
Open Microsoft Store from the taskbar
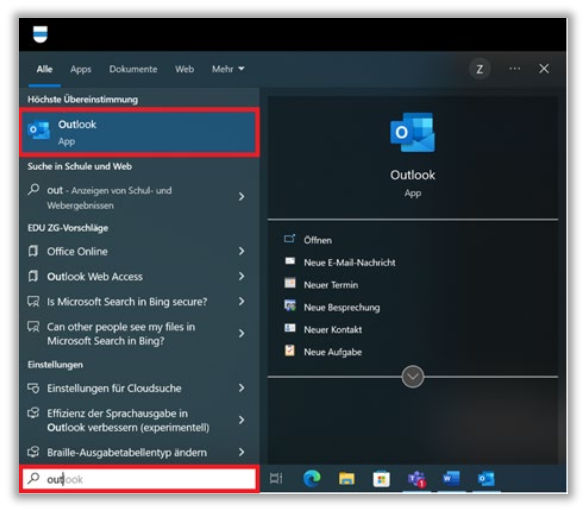click(381, 479)
